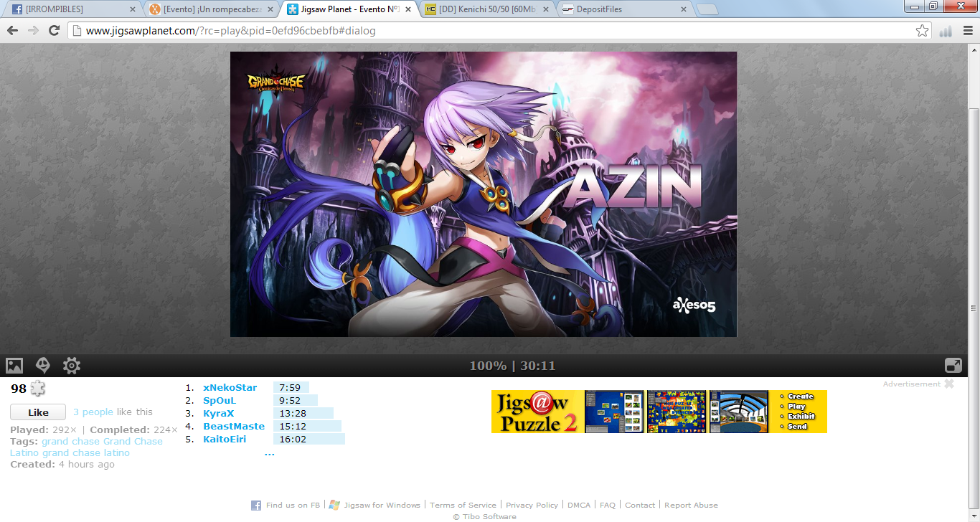Click the scrollbar up arrow
980x522 pixels.
[974, 49]
